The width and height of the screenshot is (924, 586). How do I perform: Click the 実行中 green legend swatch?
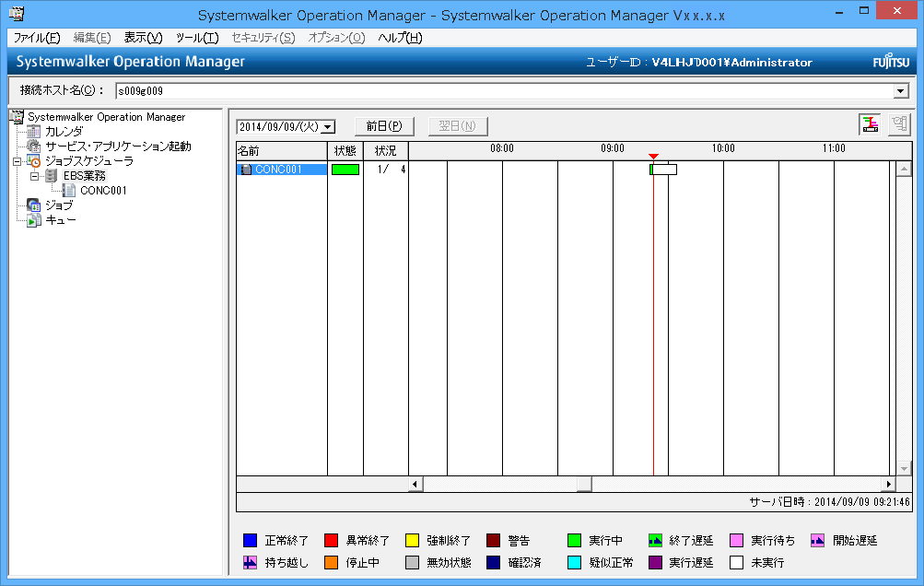[574, 541]
